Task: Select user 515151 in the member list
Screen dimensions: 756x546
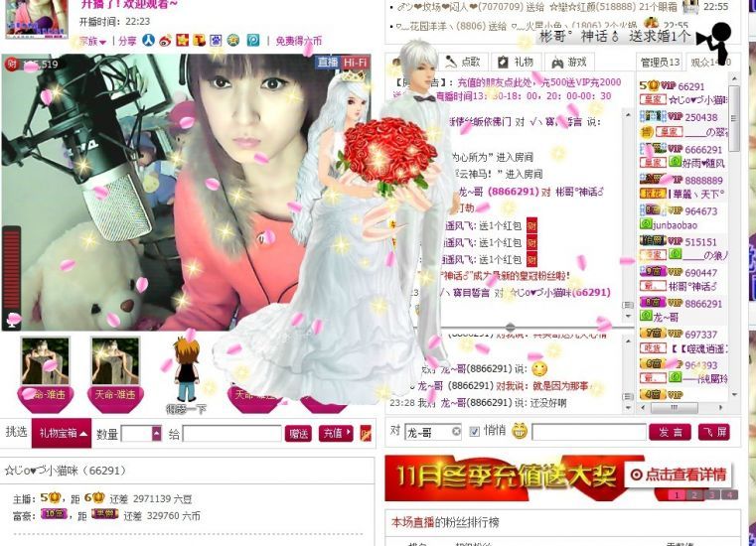Action: tap(701, 242)
